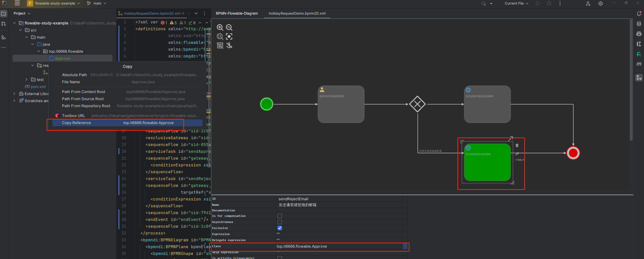Image resolution: width=644 pixels, height=259 pixels.
Task: Enable the Asynchronous checkbox
Action: click(280, 222)
